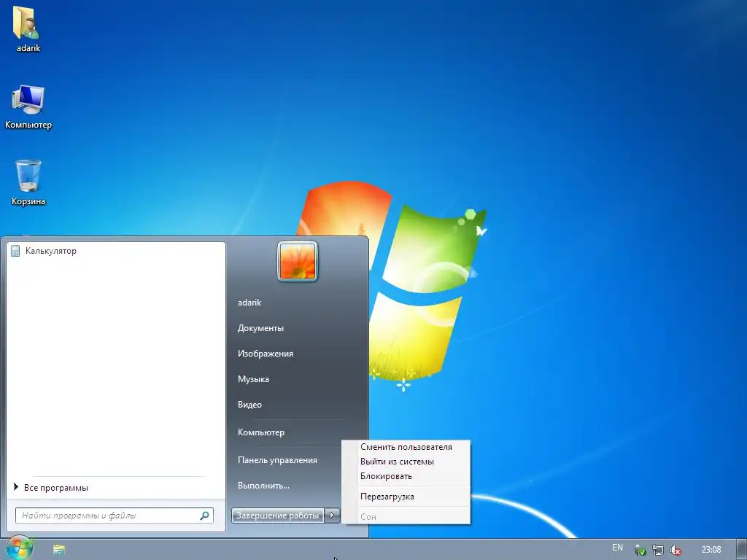Open Windows Explorer from the taskbar
Viewport: 747px width, 560px height.
pyautogui.click(x=59, y=550)
